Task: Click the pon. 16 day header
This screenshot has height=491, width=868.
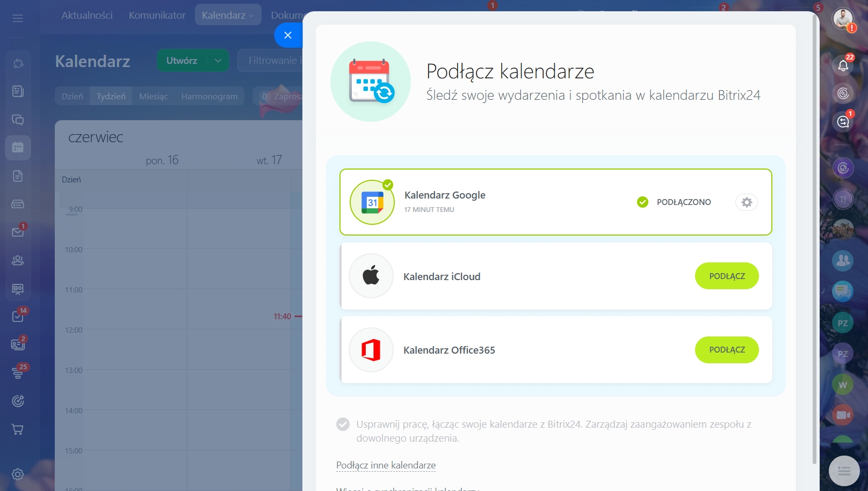Action: 162,160
